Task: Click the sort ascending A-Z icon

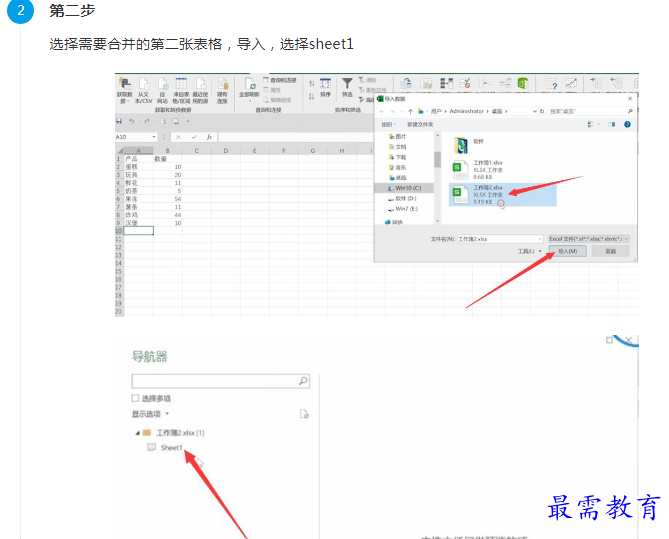Action: [311, 83]
